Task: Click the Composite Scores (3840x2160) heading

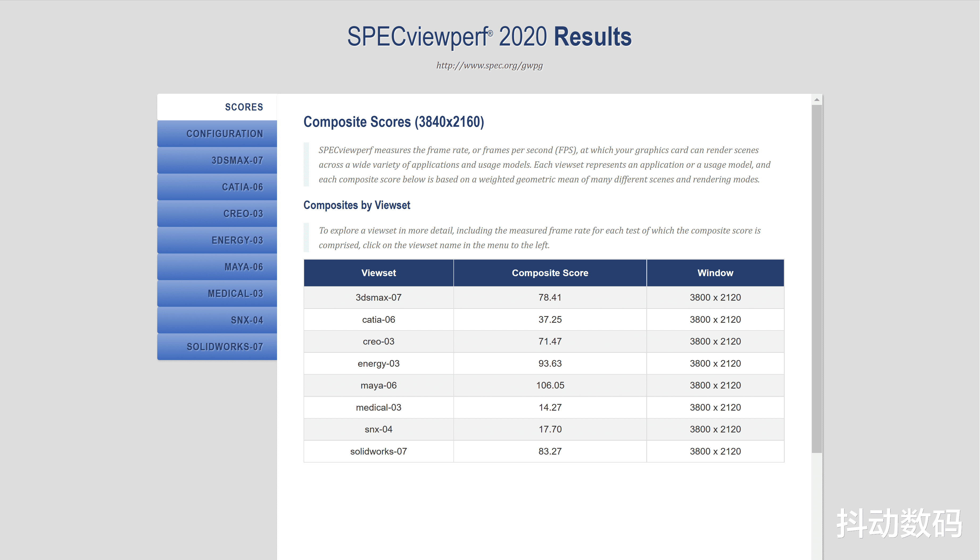Action: point(394,122)
